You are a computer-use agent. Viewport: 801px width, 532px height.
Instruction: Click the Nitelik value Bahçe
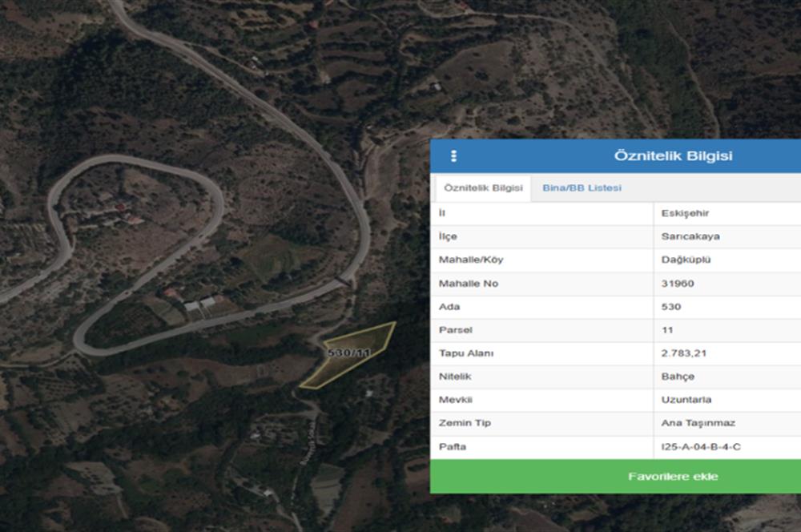pos(678,377)
